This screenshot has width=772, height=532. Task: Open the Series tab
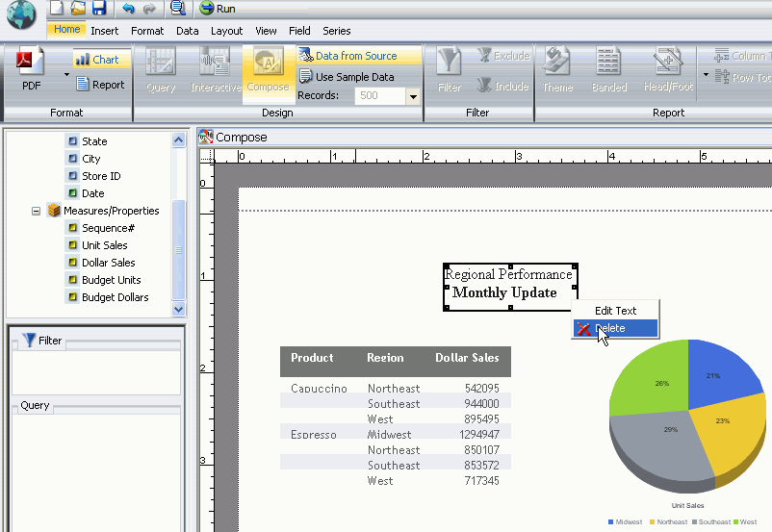click(x=337, y=31)
